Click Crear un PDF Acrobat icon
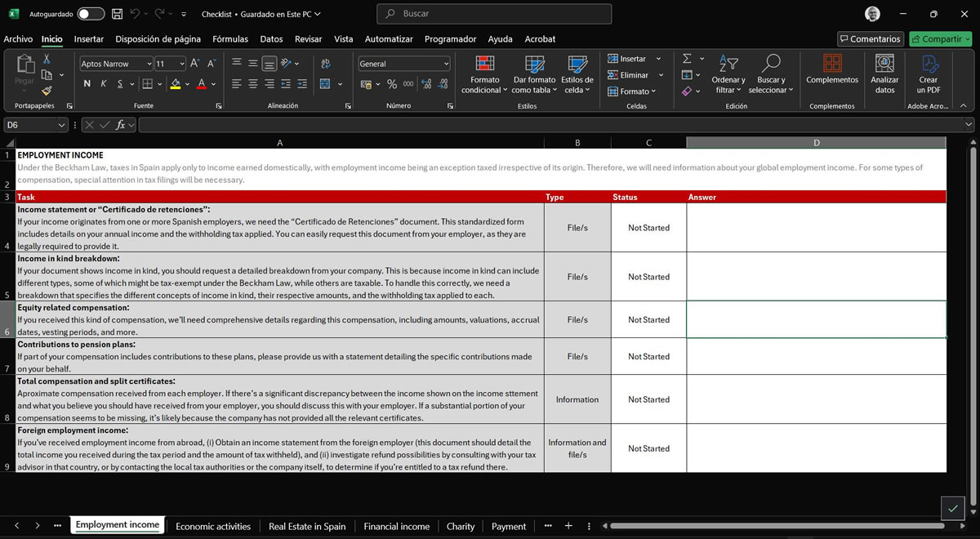The width and height of the screenshot is (980, 539). [x=929, y=74]
